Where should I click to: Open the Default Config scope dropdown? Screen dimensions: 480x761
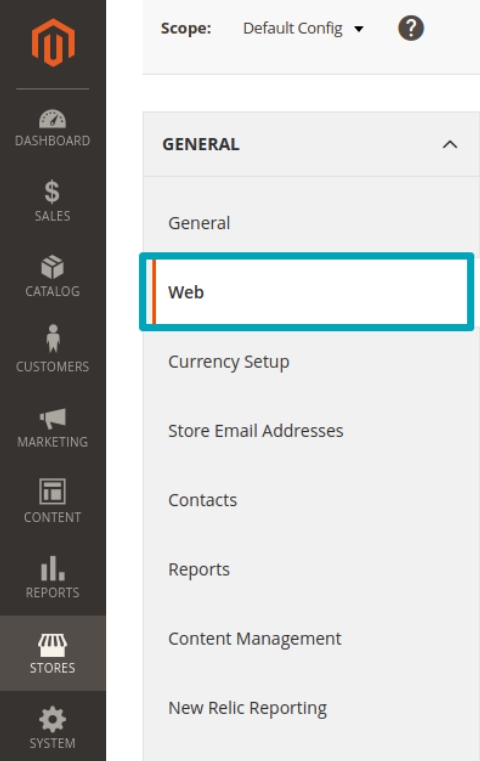click(x=303, y=28)
